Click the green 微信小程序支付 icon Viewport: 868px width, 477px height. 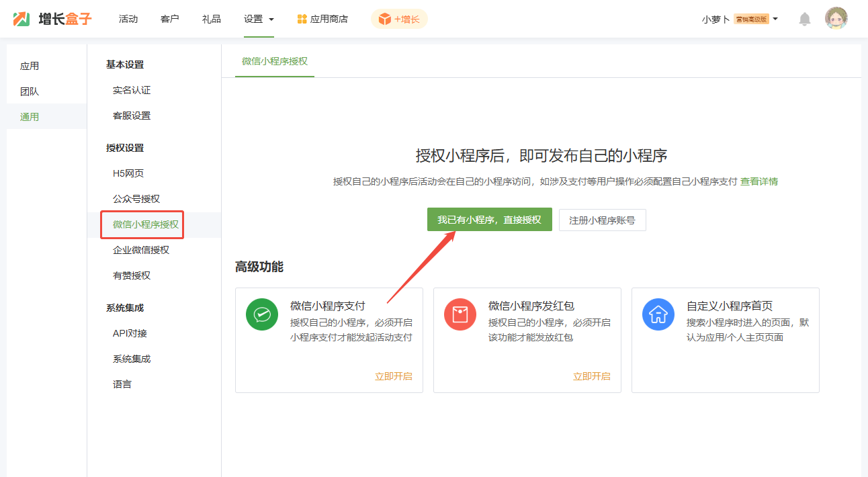pos(262,314)
